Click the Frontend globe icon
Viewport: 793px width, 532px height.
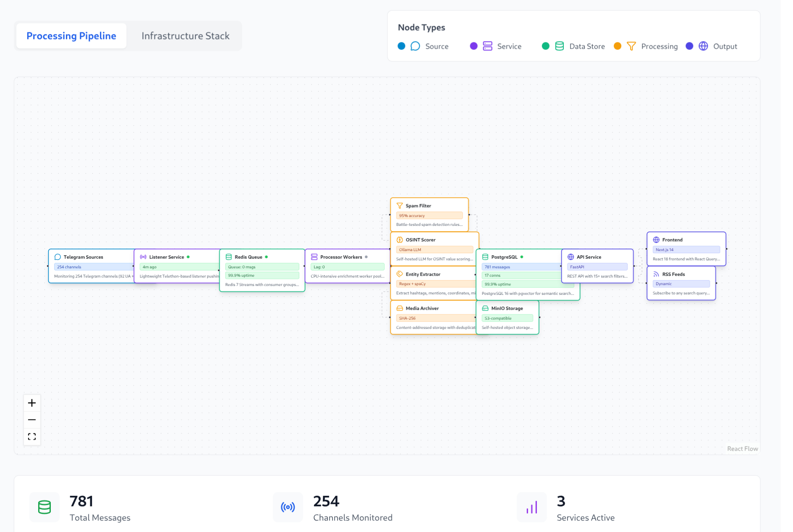[656, 240]
